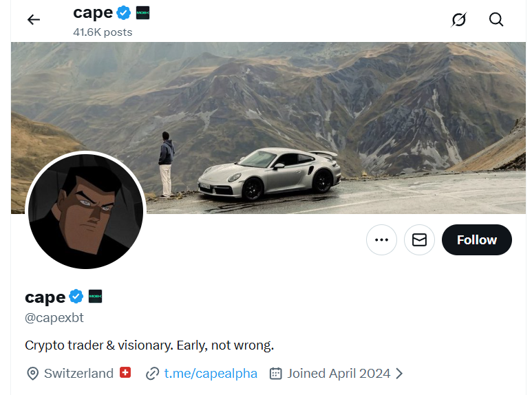Open the search magnifier icon
This screenshot has width=532, height=395.
coord(496,20)
